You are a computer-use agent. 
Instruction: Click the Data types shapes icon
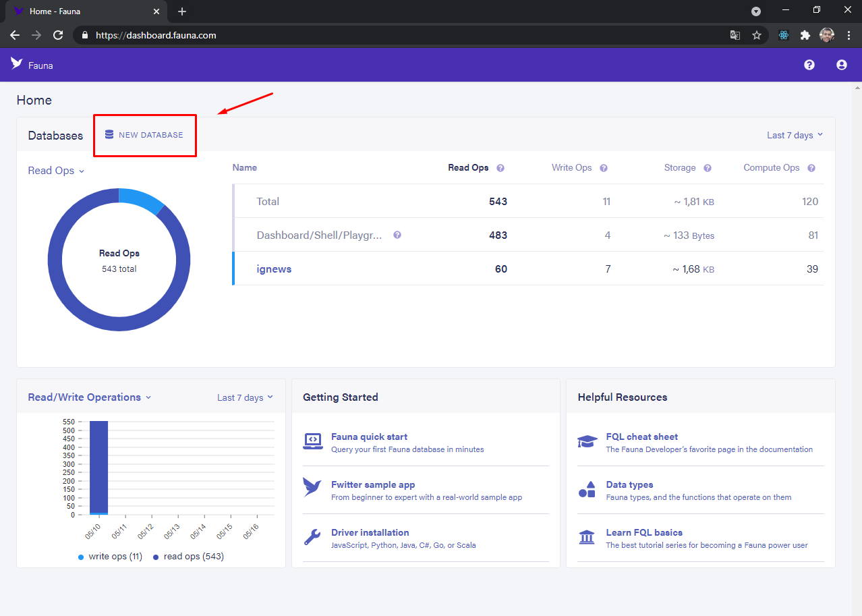pos(587,490)
